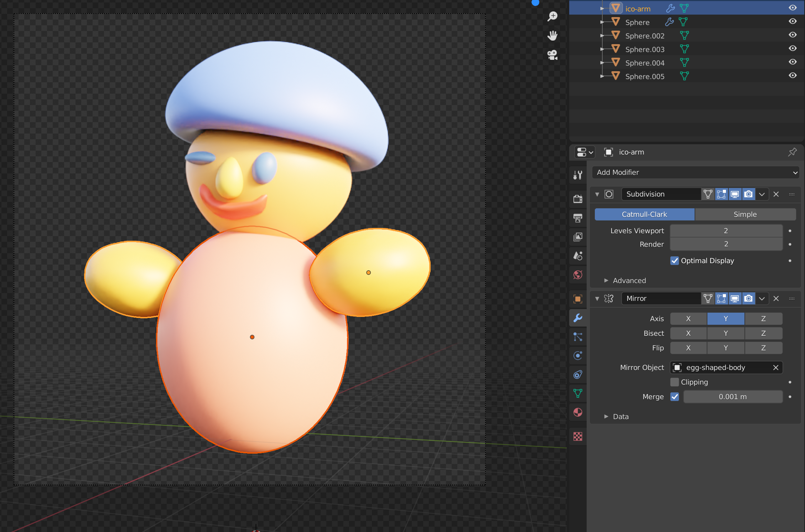Screen dimensions: 805x532
Task: Open the Object properties tab
Action: (x=578, y=299)
